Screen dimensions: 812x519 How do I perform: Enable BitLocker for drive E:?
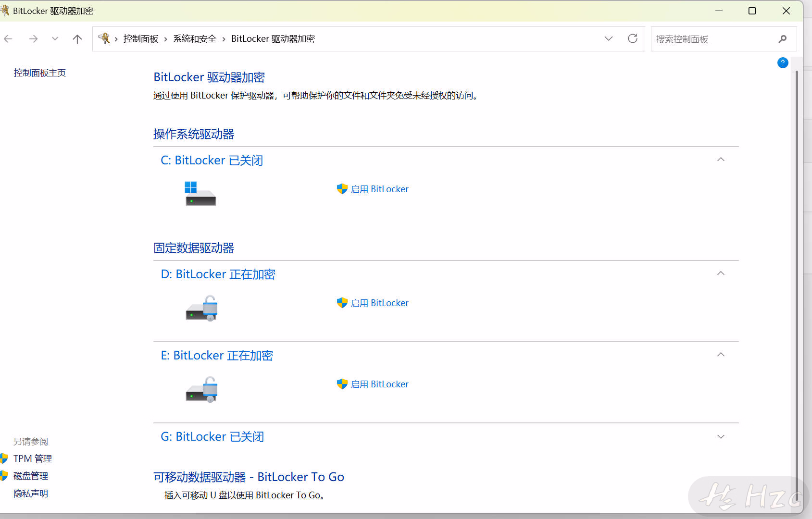coord(380,384)
